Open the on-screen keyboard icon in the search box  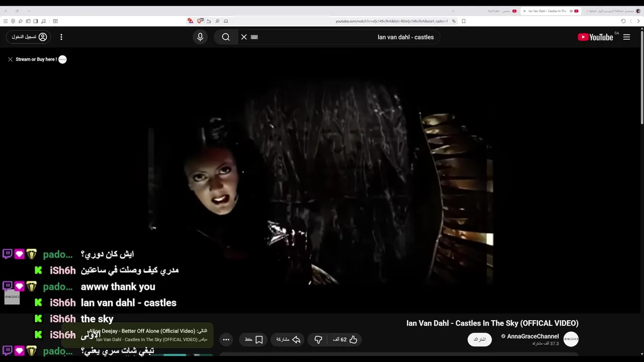coord(254,37)
